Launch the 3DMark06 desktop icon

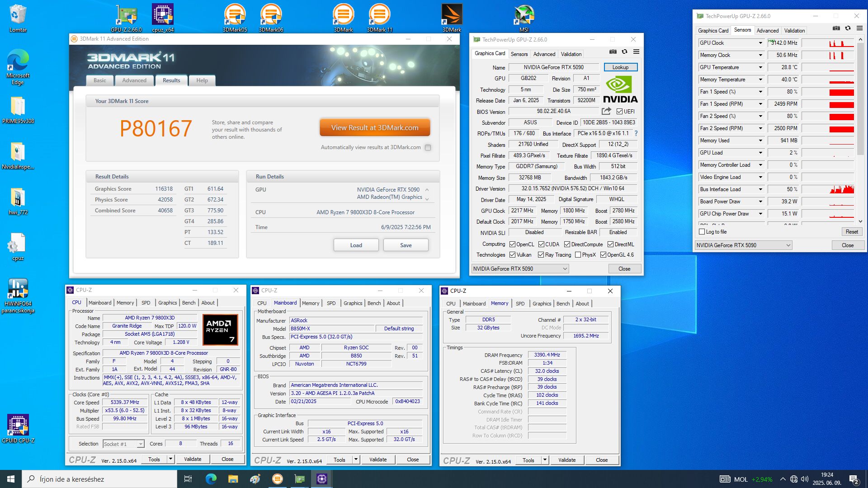tap(271, 18)
